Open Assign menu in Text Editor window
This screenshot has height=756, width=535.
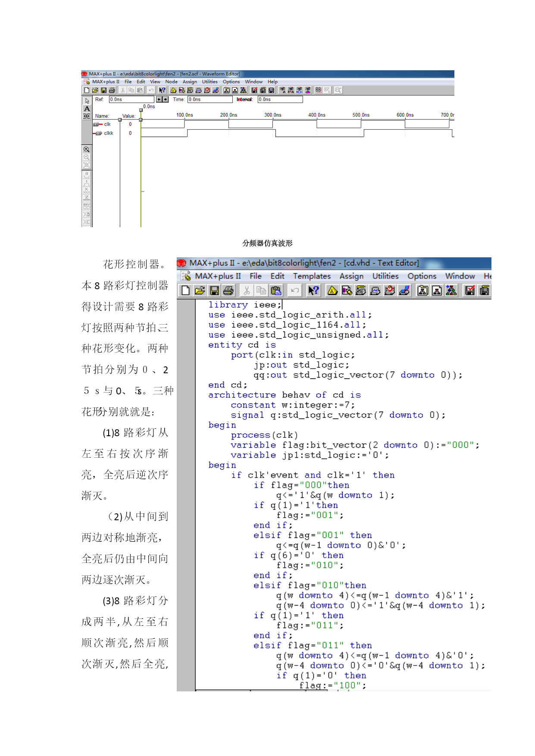(x=351, y=276)
